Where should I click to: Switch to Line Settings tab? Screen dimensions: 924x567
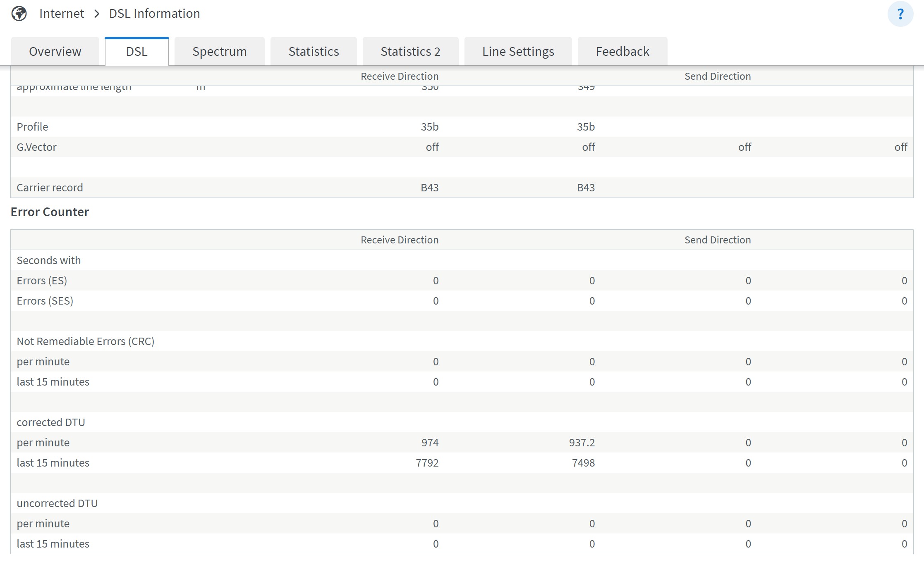518,51
